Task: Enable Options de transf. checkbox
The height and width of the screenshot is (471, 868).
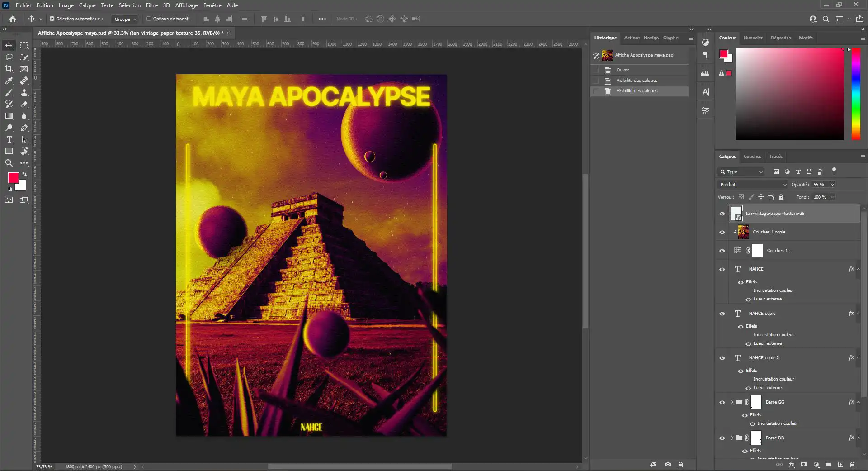Action: 149,19
